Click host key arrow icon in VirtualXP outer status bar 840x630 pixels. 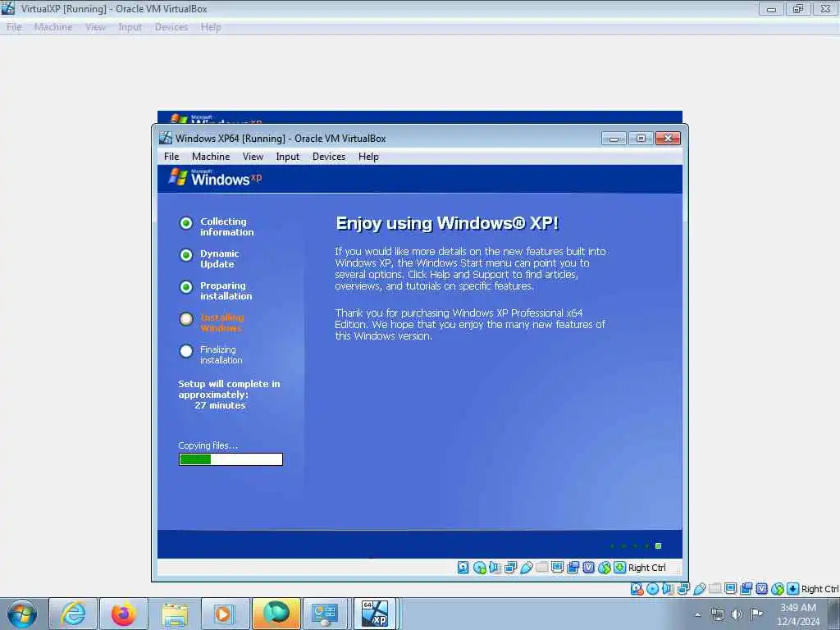coord(793,589)
